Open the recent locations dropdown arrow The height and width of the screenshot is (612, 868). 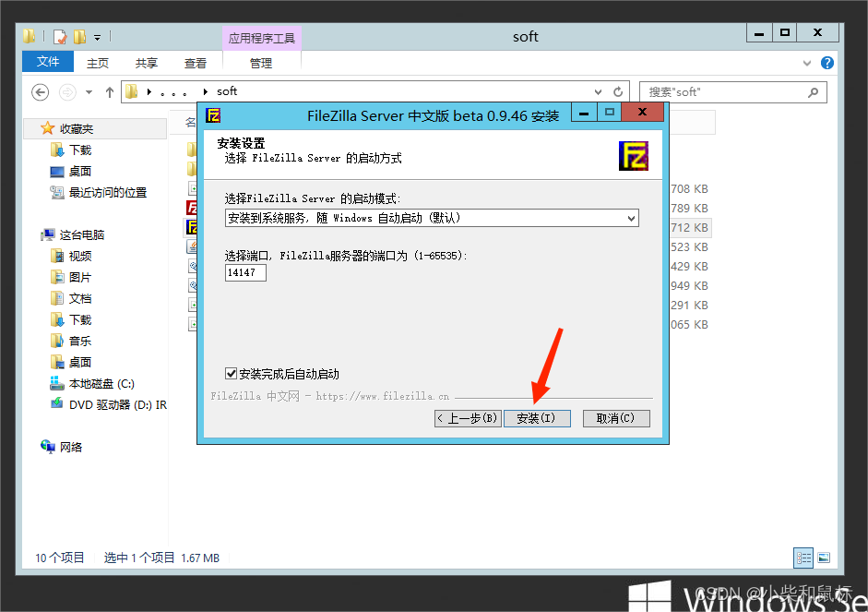pos(89,92)
